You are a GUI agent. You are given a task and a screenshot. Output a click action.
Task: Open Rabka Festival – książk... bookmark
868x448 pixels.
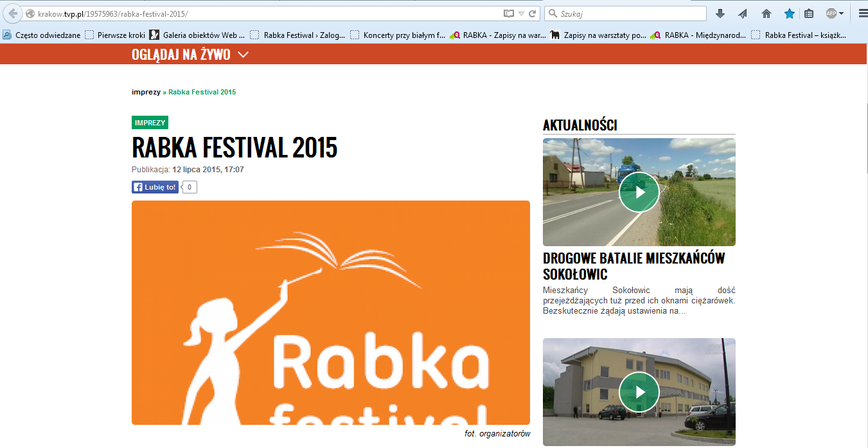[x=799, y=35]
